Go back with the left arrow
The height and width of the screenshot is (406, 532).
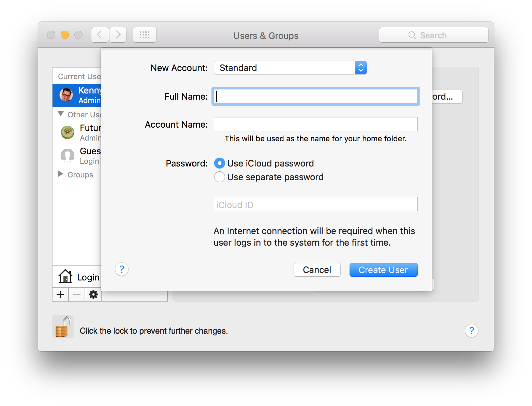click(100, 35)
